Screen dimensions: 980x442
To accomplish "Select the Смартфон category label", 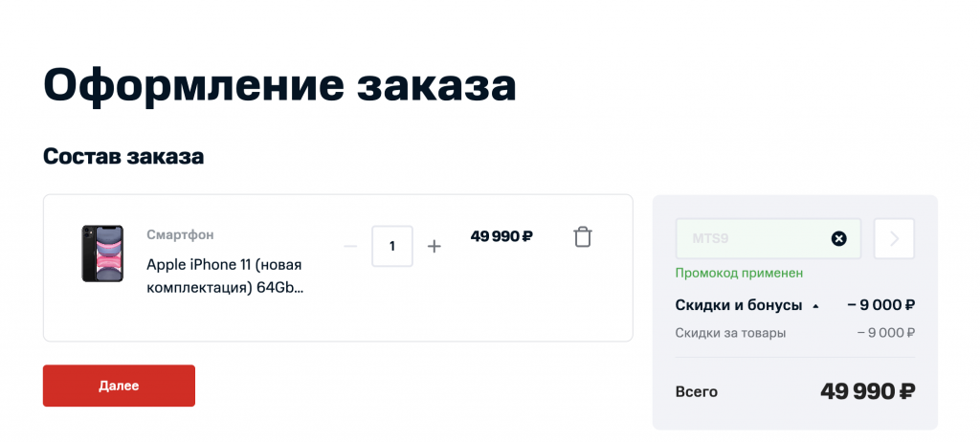I will (180, 234).
